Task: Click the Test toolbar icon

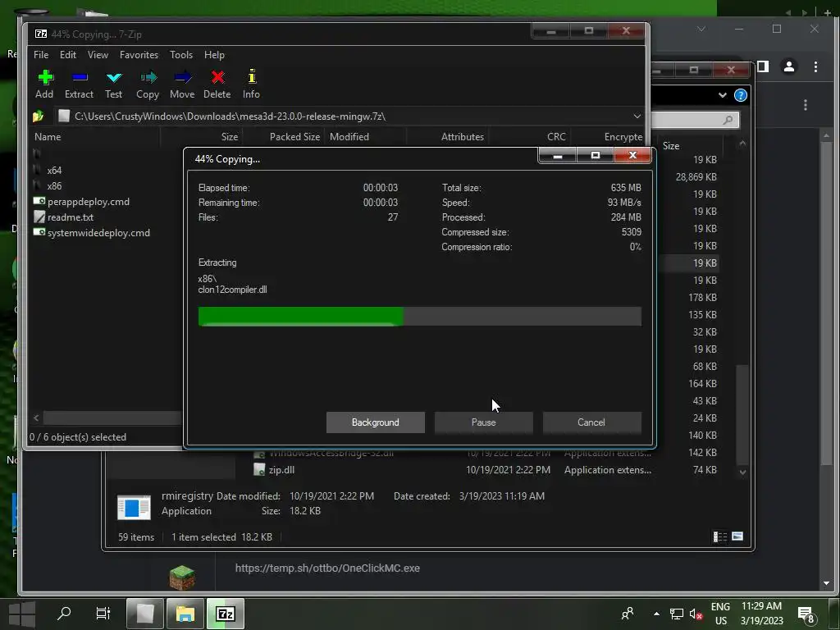Action: 113,78
